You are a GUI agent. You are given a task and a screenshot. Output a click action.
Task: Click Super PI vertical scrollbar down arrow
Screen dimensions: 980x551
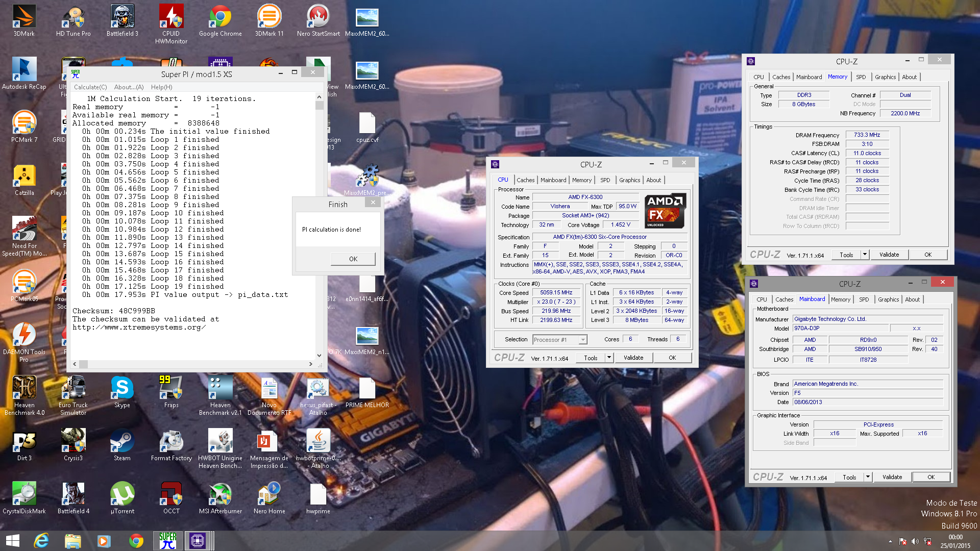click(x=319, y=356)
